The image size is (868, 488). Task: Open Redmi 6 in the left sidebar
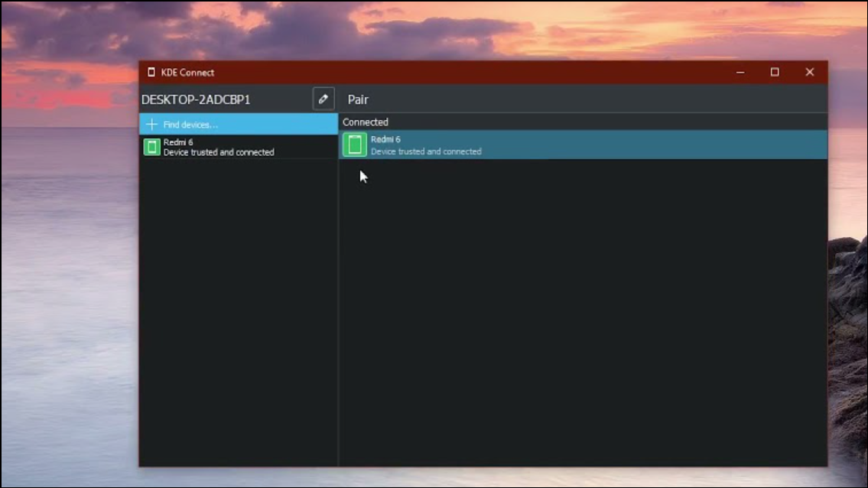[239, 148]
